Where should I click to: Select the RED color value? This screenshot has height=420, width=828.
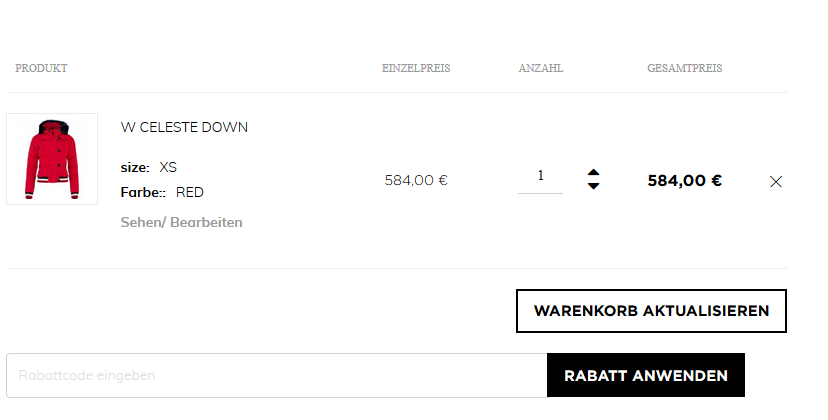pos(190,192)
